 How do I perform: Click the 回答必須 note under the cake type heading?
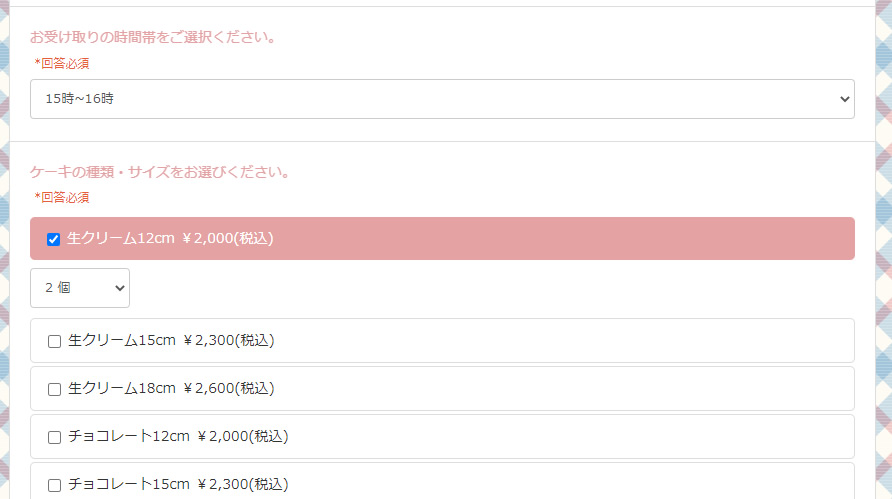[62, 197]
